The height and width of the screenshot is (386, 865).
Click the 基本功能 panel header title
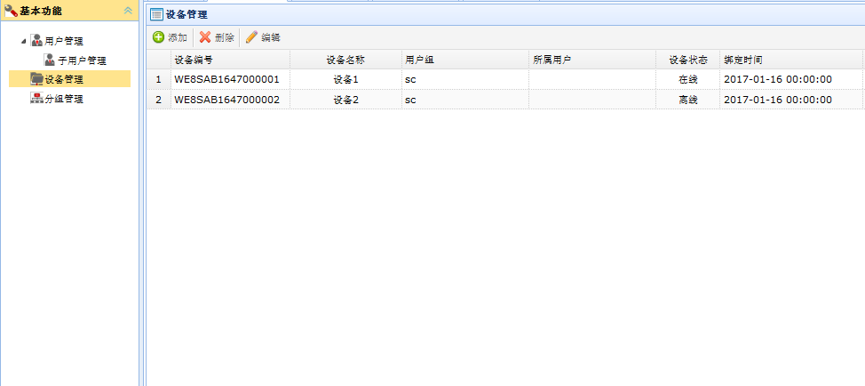pos(41,10)
